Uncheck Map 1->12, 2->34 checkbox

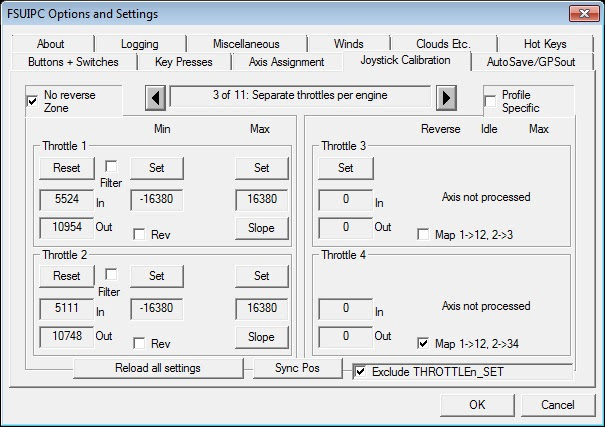[x=423, y=343]
